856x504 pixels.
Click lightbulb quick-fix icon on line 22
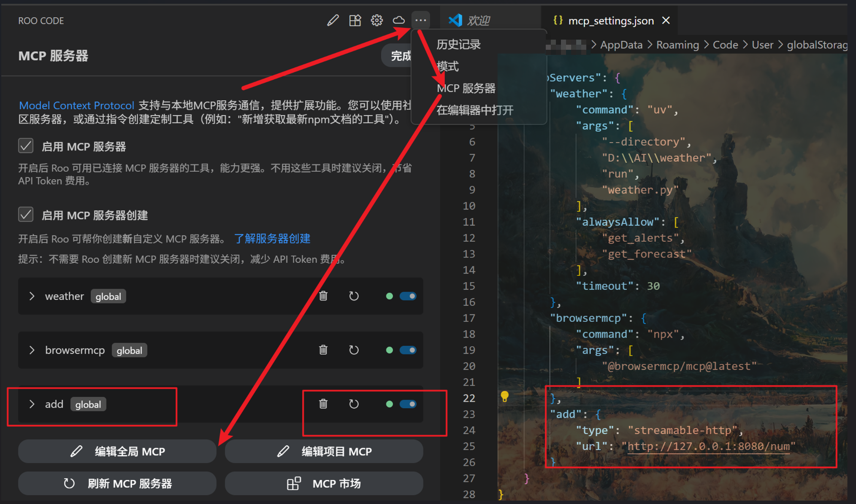[x=504, y=396]
